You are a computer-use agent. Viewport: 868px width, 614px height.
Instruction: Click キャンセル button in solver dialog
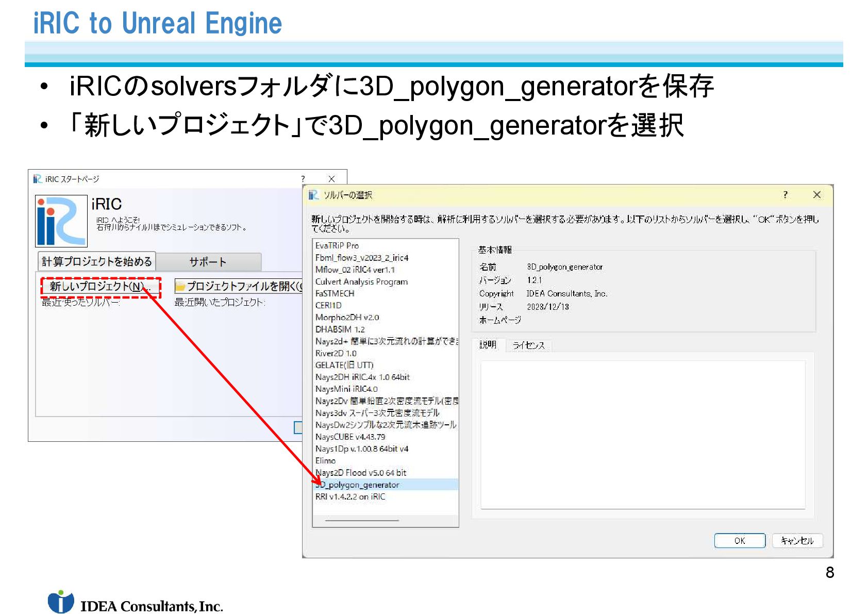(797, 541)
